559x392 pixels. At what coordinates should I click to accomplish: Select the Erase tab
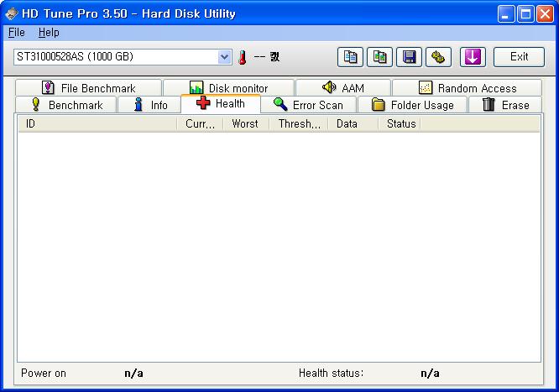pyautogui.click(x=505, y=105)
